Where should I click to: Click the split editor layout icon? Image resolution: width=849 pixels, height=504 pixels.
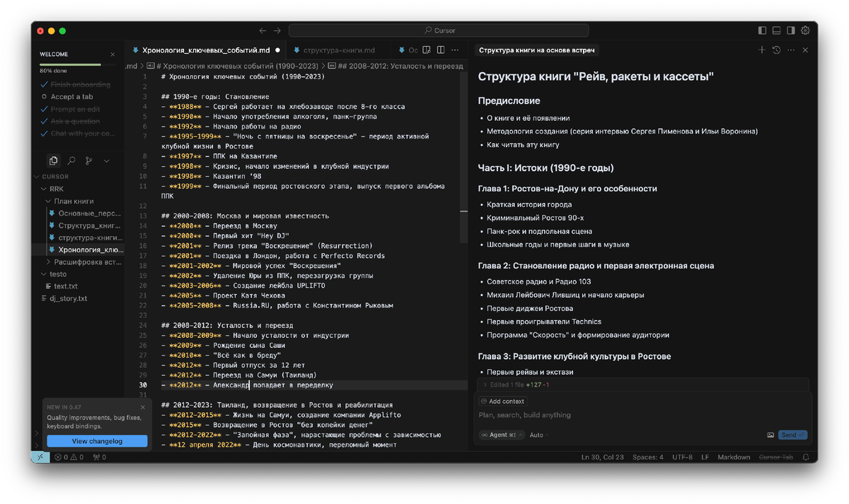point(441,49)
